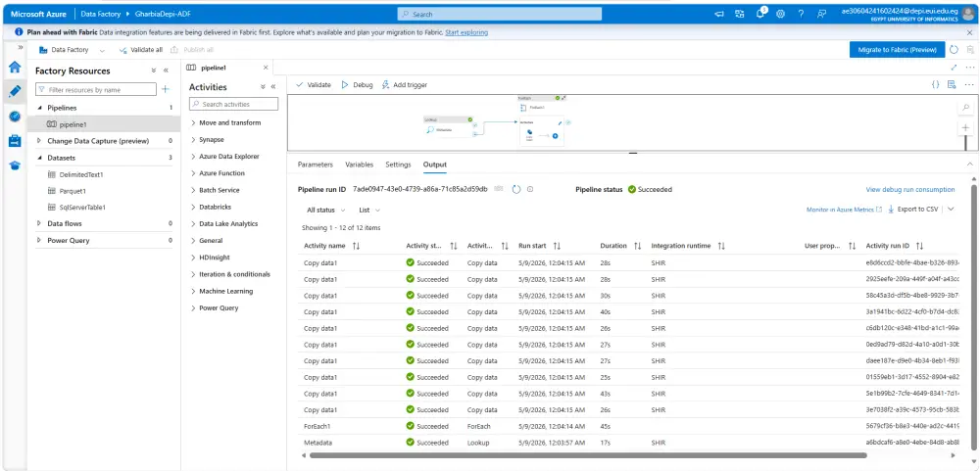Expand Change Data Capture (preview) section
980x471 pixels.
pyautogui.click(x=39, y=141)
